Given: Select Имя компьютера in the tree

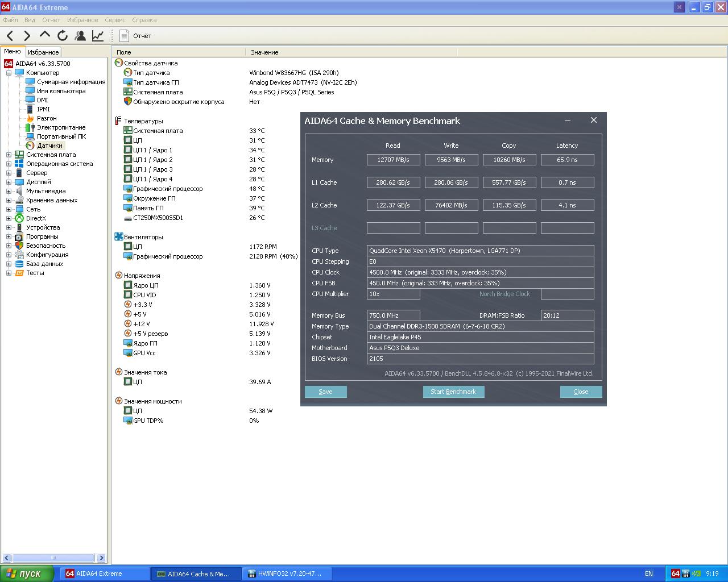Looking at the screenshot, I should click(61, 91).
